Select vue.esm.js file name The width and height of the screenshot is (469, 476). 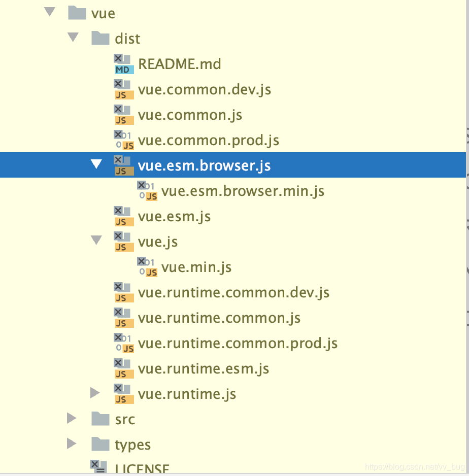point(174,217)
